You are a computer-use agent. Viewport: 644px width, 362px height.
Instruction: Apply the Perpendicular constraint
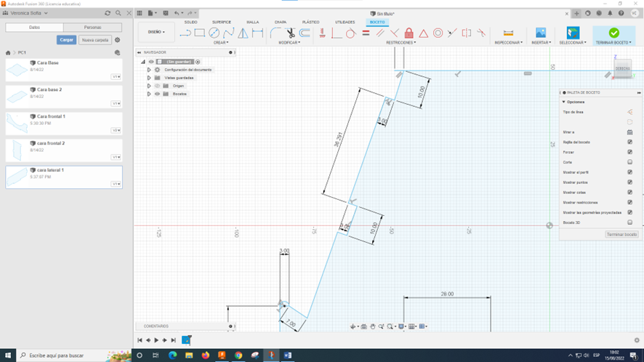394,33
